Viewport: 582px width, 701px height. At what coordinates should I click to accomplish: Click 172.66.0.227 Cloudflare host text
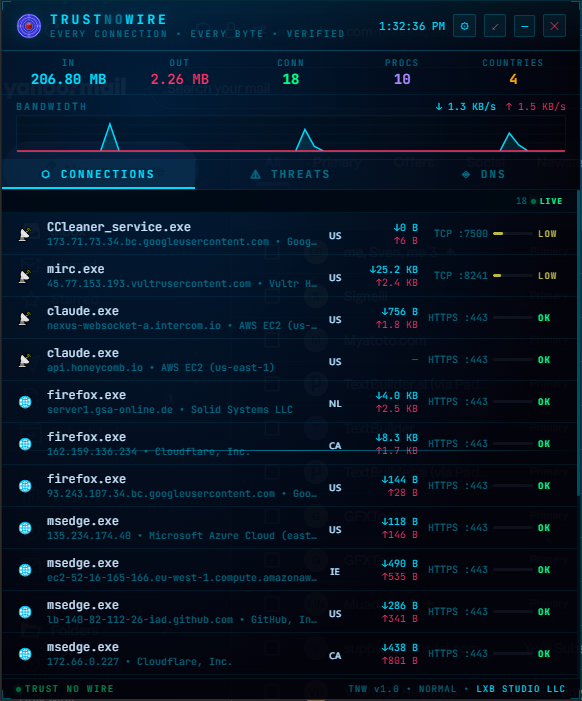tap(139, 662)
